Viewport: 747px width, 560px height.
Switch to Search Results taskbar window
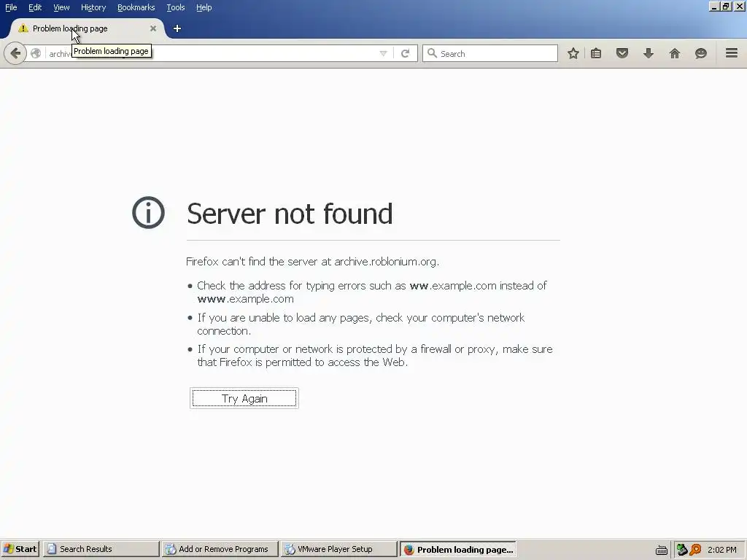101,549
